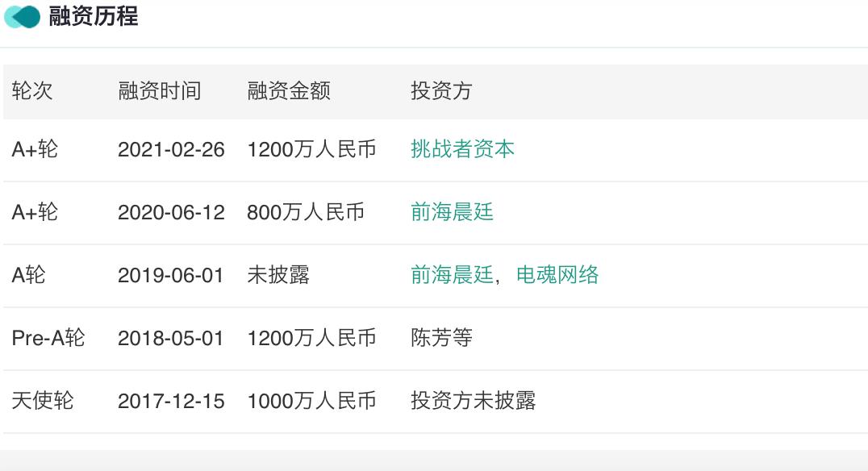
Task: Click the 融资金额 column header
Action: 289,91
